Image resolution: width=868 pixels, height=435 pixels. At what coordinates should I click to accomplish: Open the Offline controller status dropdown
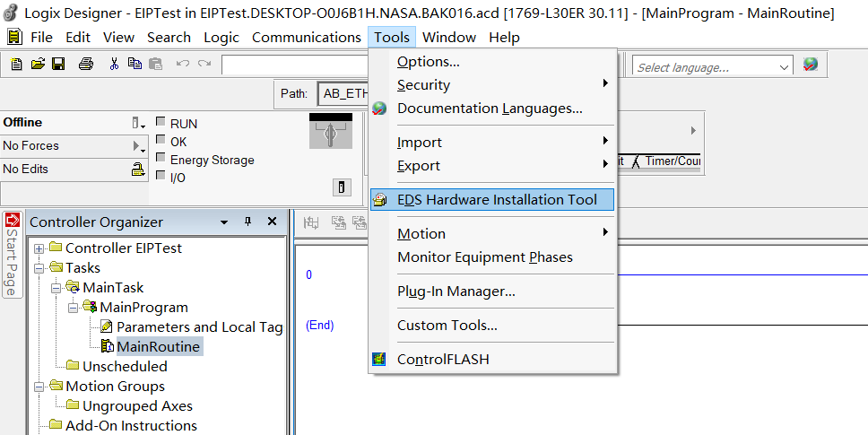point(138,123)
